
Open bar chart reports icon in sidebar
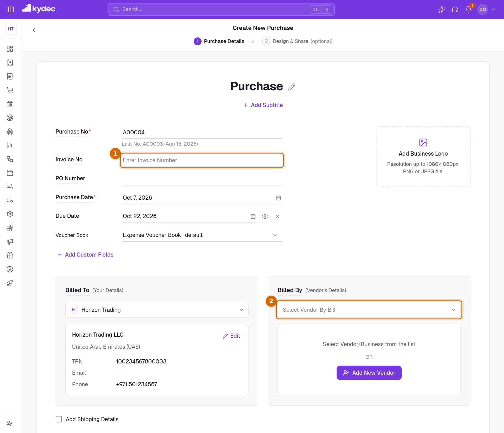point(10,145)
